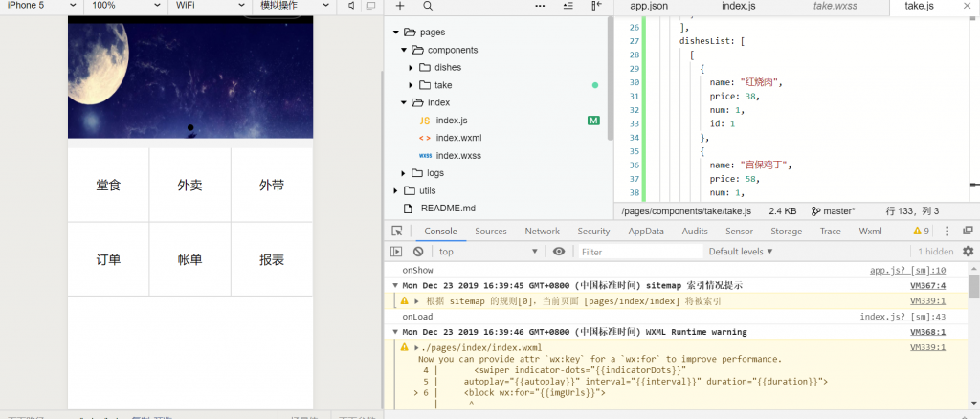Open the console settings gear
This screenshot has width=980, height=419.
click(x=969, y=251)
